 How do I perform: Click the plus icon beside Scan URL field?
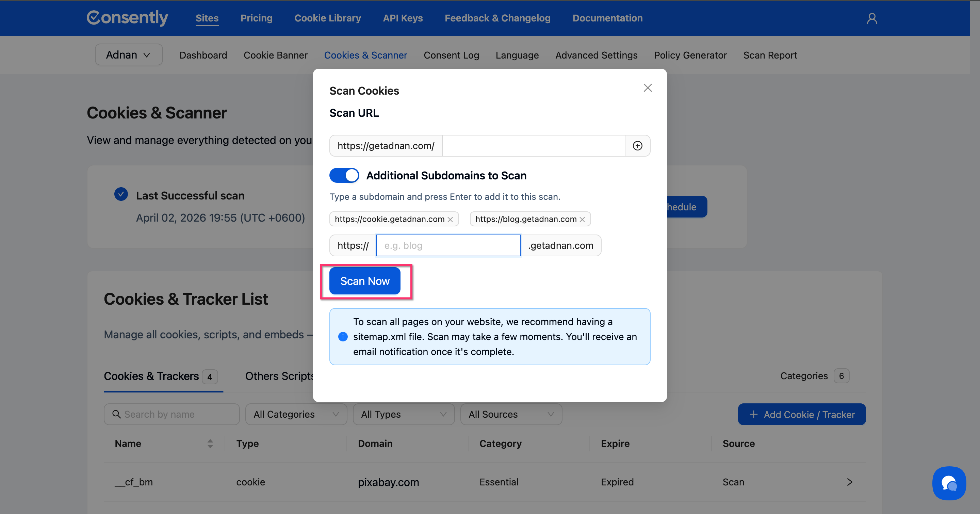[x=637, y=146]
